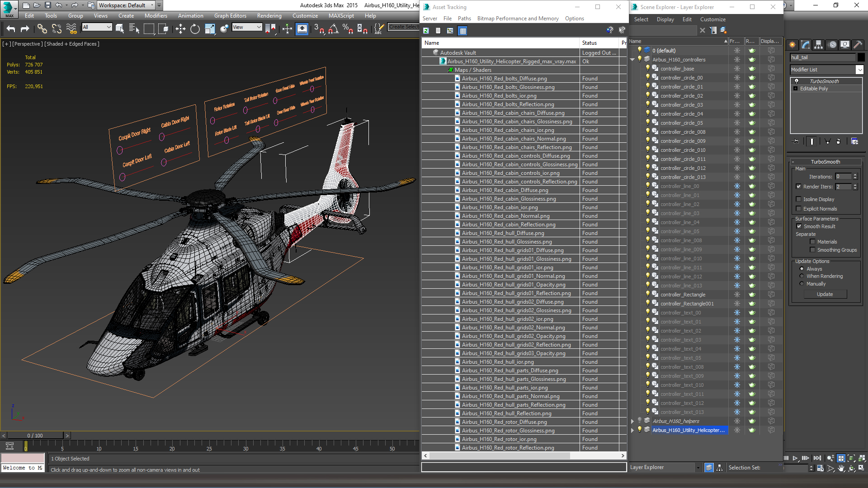Image resolution: width=868 pixels, height=488 pixels.
Task: Open the Graph Editors menu
Action: pos(230,16)
